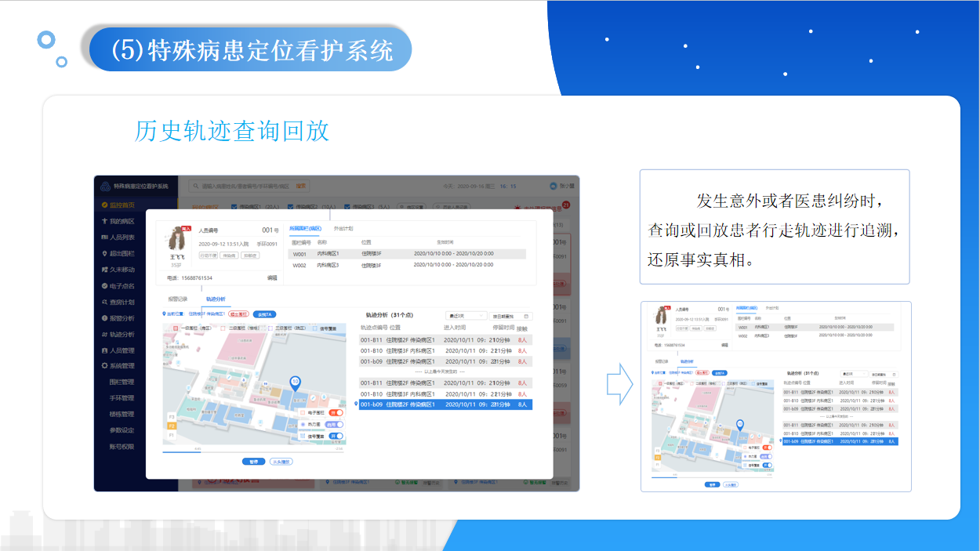Viewport: 980px width, 551px height.
Task: Click highlighted 001-b09 track row in large dialog
Action: click(446, 404)
